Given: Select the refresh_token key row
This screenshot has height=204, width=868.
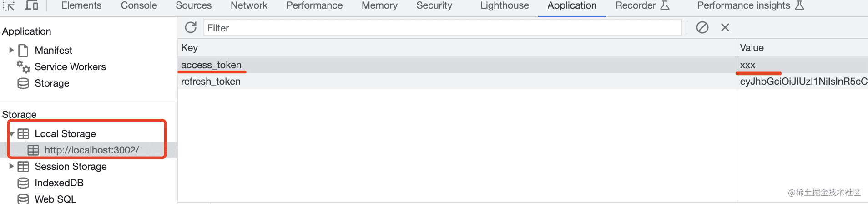Looking at the screenshot, I should (x=211, y=82).
